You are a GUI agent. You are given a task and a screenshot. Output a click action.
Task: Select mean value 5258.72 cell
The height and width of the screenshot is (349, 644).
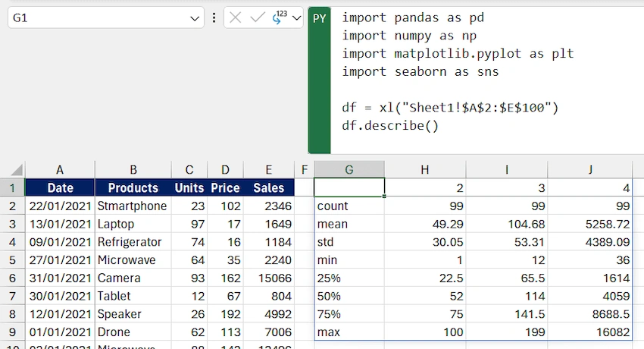(590, 224)
